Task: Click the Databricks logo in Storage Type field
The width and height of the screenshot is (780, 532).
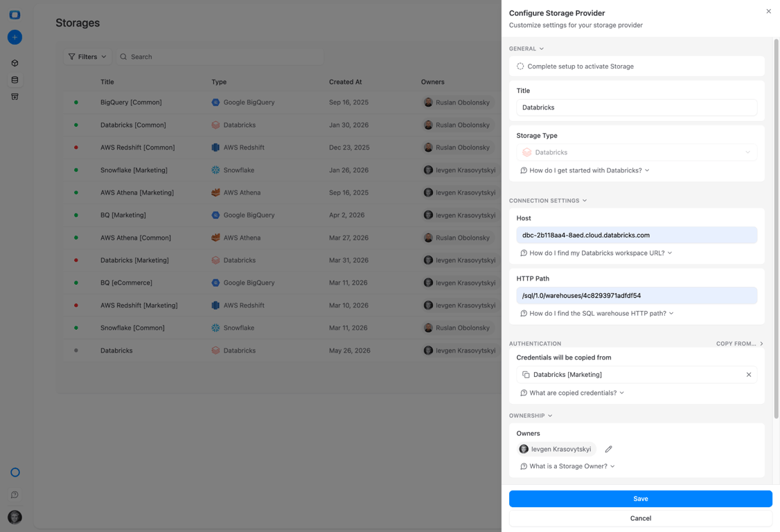Action: pos(526,152)
